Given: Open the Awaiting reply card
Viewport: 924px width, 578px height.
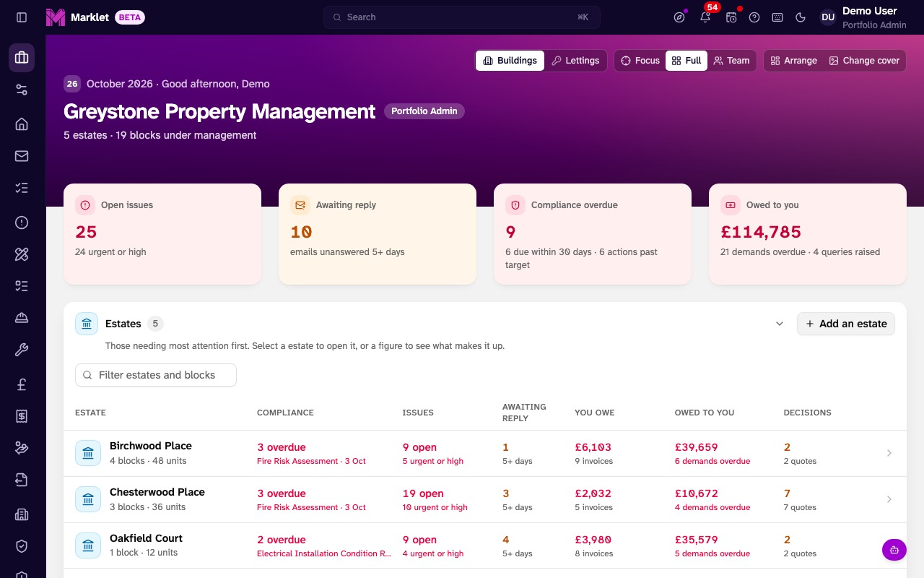Looking at the screenshot, I should tap(378, 234).
